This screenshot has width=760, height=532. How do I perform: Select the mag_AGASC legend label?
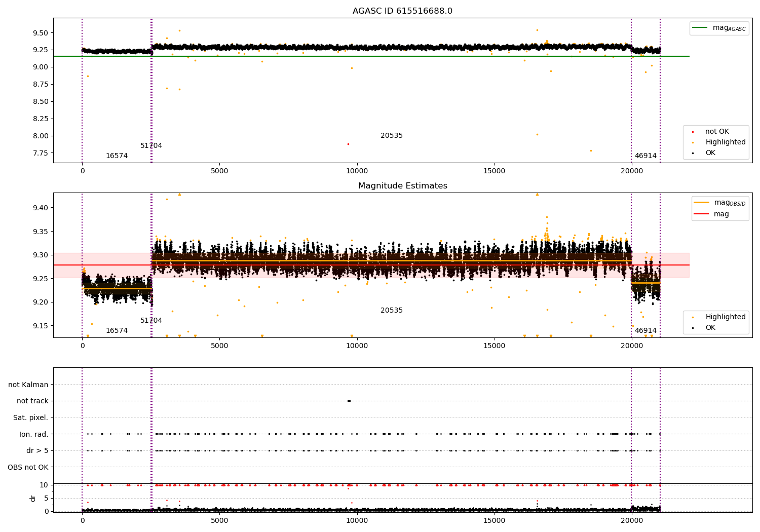click(x=729, y=28)
